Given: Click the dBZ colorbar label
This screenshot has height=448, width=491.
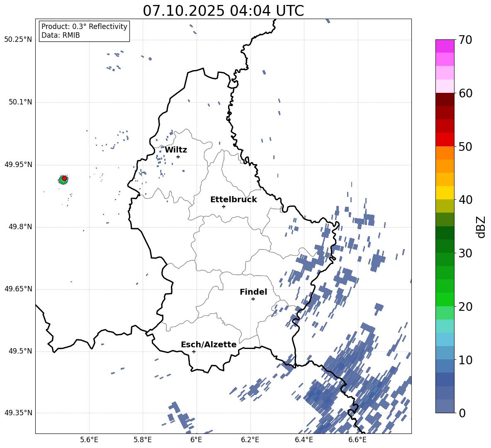Looking at the screenshot, I should pos(481,227).
